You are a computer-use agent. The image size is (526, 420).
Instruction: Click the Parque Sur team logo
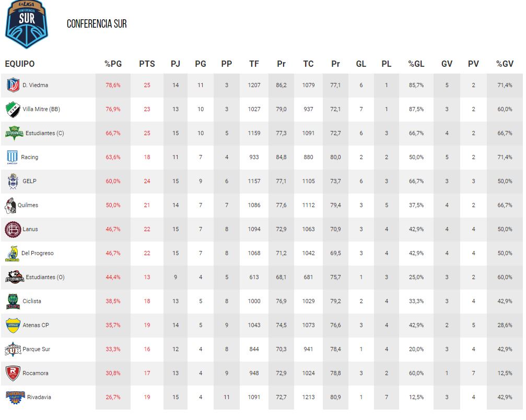[13, 349]
